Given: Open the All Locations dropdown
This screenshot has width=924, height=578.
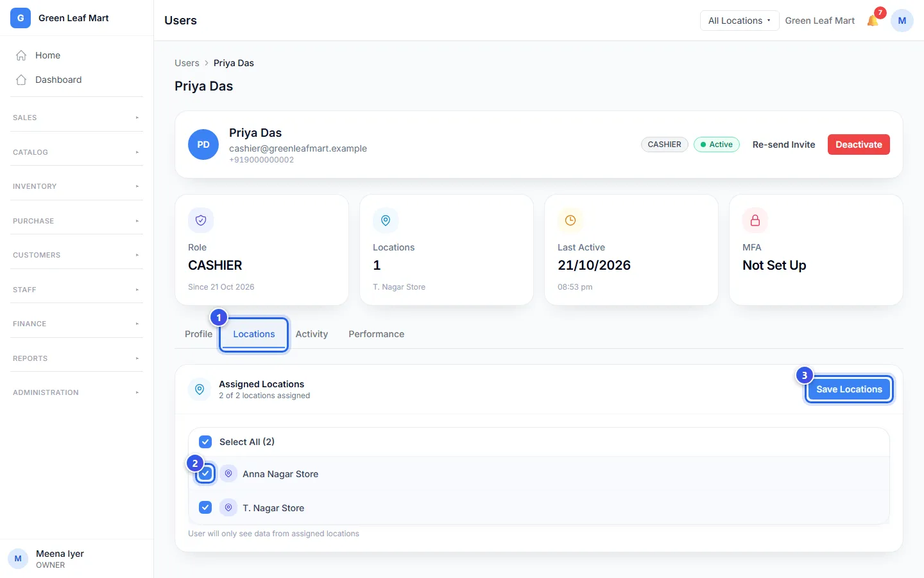Looking at the screenshot, I should (739, 21).
